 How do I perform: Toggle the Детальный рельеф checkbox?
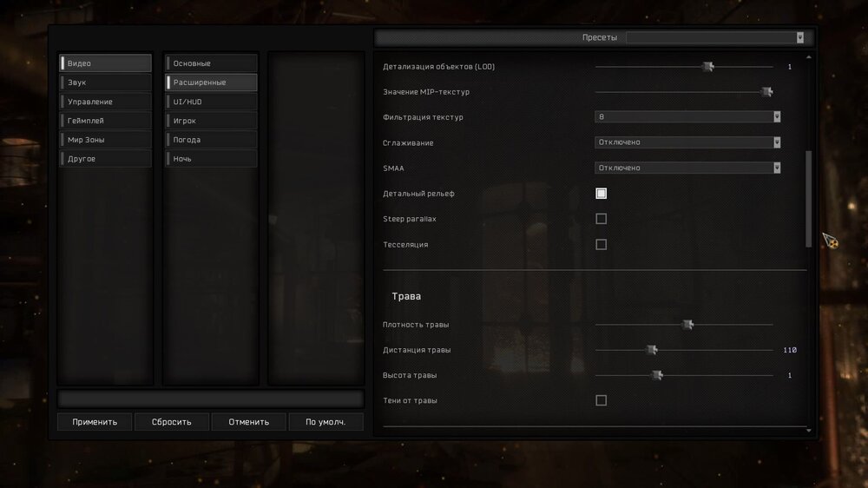point(602,194)
